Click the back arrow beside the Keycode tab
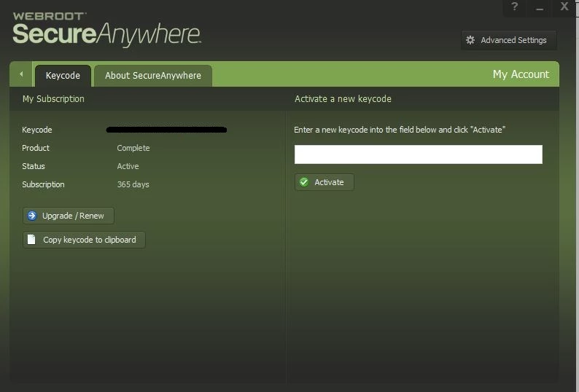The width and height of the screenshot is (579, 392). (x=21, y=74)
